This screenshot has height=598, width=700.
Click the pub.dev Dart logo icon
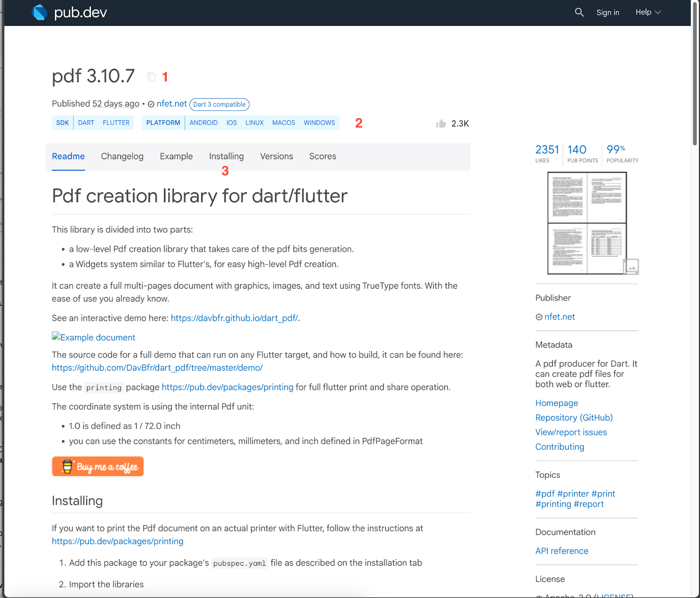pos(39,12)
